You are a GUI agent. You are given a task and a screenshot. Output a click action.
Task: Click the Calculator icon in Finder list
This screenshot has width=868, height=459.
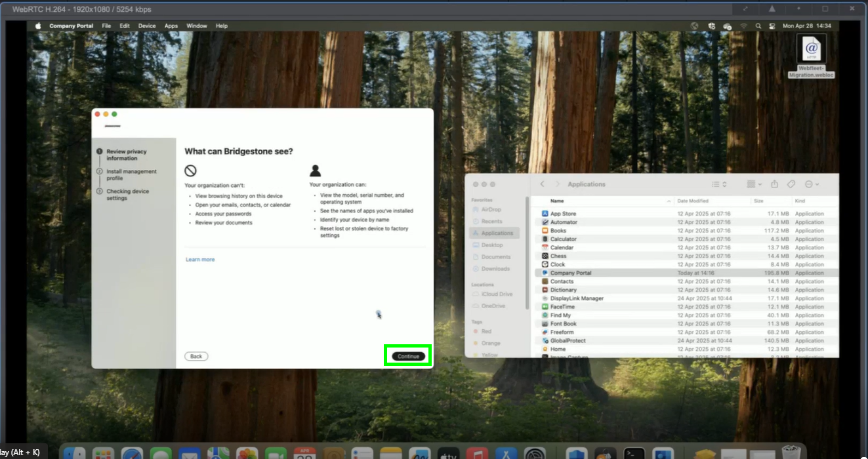click(x=545, y=239)
